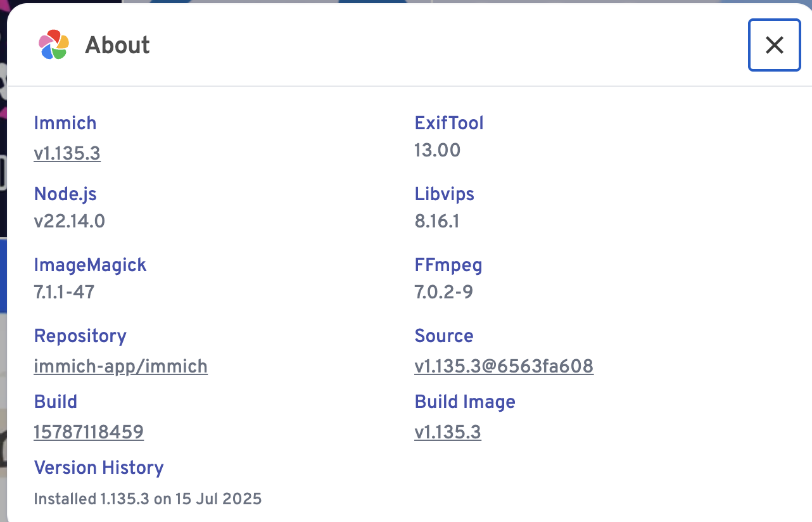Image resolution: width=812 pixels, height=522 pixels.
Task: Click the Libvips label
Action: click(x=444, y=194)
